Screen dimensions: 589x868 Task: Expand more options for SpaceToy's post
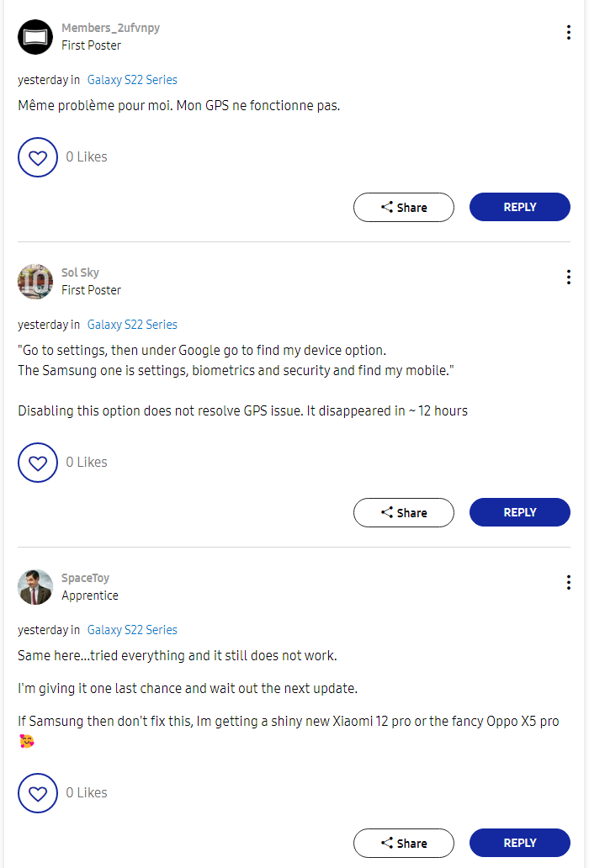[x=569, y=582]
